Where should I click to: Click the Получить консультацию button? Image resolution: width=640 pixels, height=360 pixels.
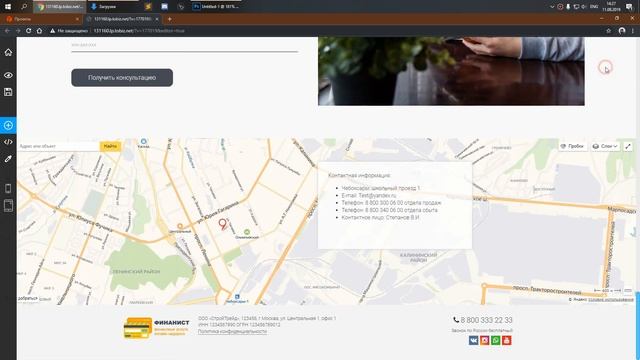pos(122,78)
